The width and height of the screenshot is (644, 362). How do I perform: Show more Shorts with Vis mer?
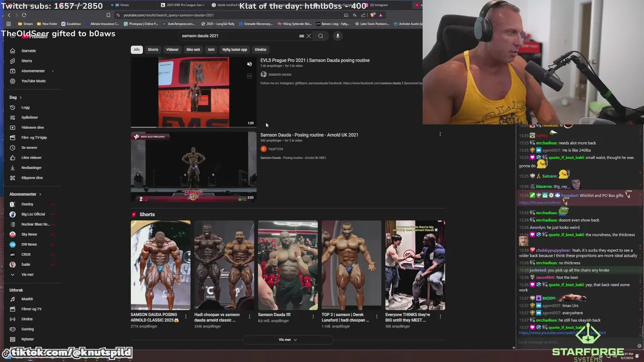(288, 340)
